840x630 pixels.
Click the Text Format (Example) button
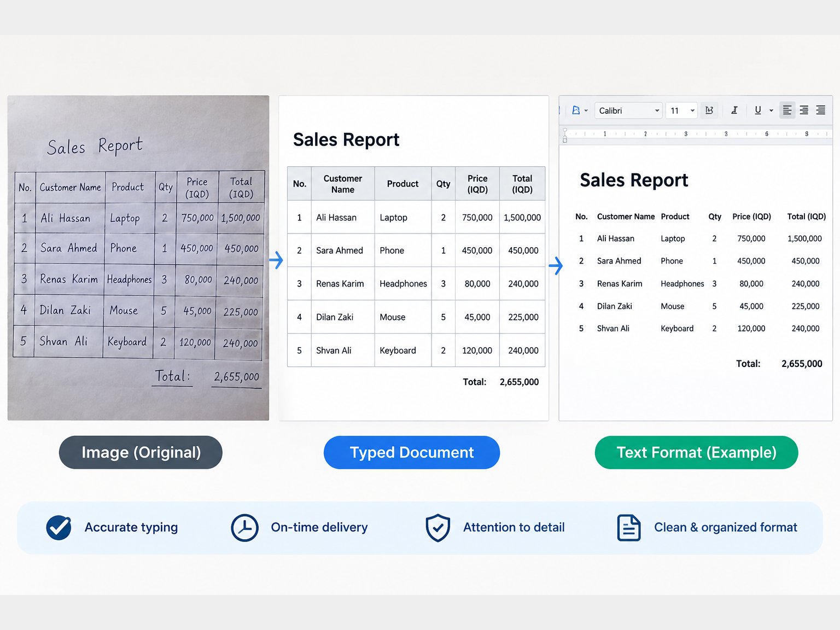(x=696, y=452)
